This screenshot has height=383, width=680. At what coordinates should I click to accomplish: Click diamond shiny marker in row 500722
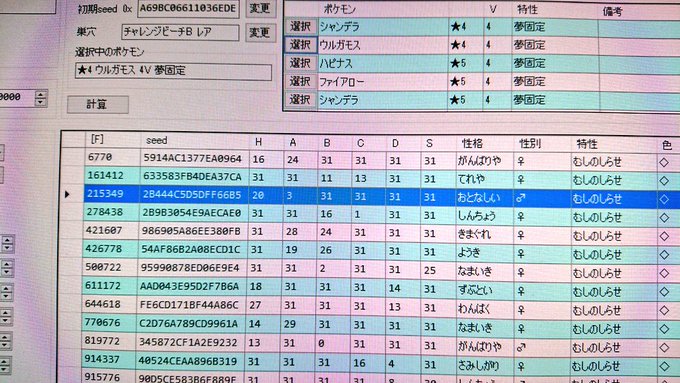[x=664, y=273]
